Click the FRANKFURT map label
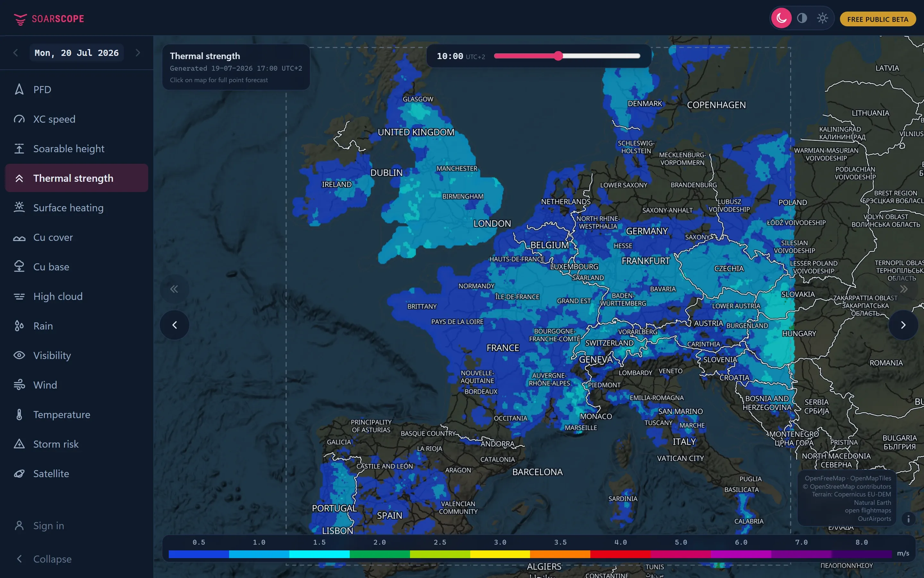Image resolution: width=924 pixels, height=578 pixels. click(645, 261)
